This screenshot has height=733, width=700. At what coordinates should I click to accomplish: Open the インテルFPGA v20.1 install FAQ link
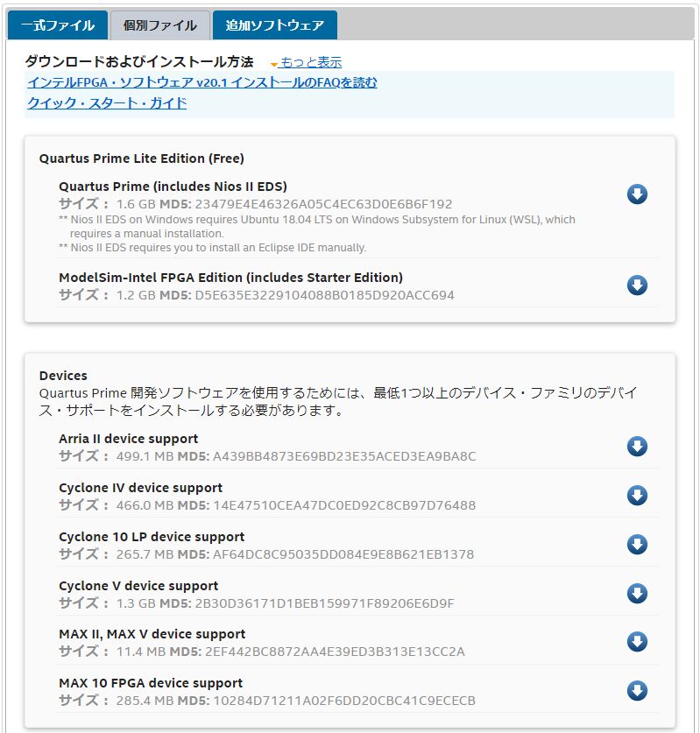click(202, 82)
